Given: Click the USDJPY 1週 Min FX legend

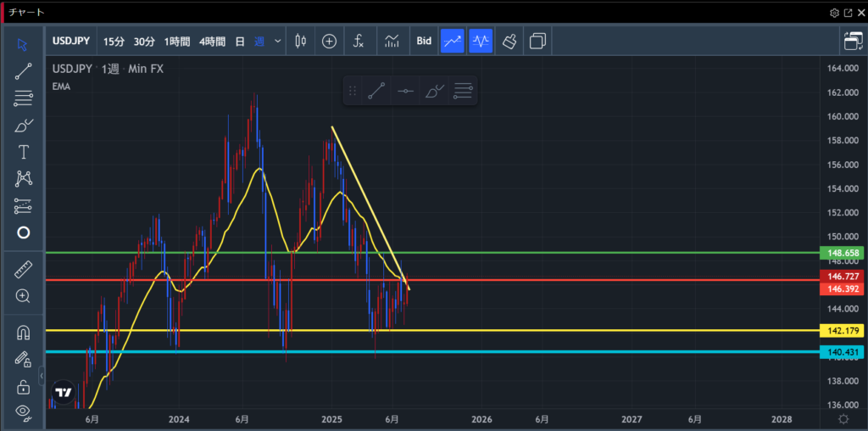Looking at the screenshot, I should (x=108, y=70).
